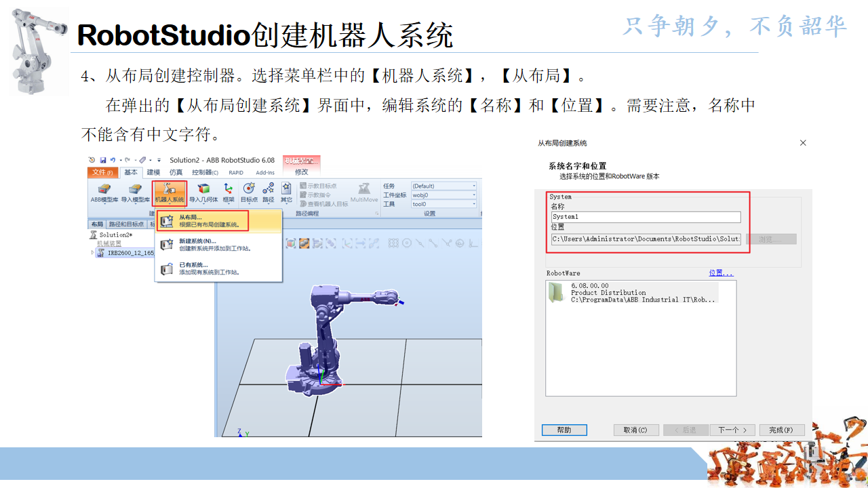
Task: Expand the IRB2600_12_165 tree node
Action: click(x=92, y=252)
